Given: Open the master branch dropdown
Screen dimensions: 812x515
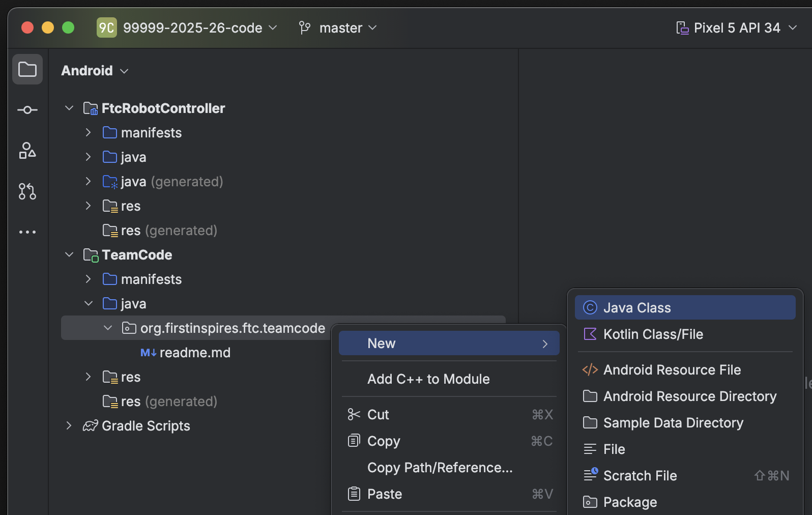Looking at the screenshot, I should [347, 27].
